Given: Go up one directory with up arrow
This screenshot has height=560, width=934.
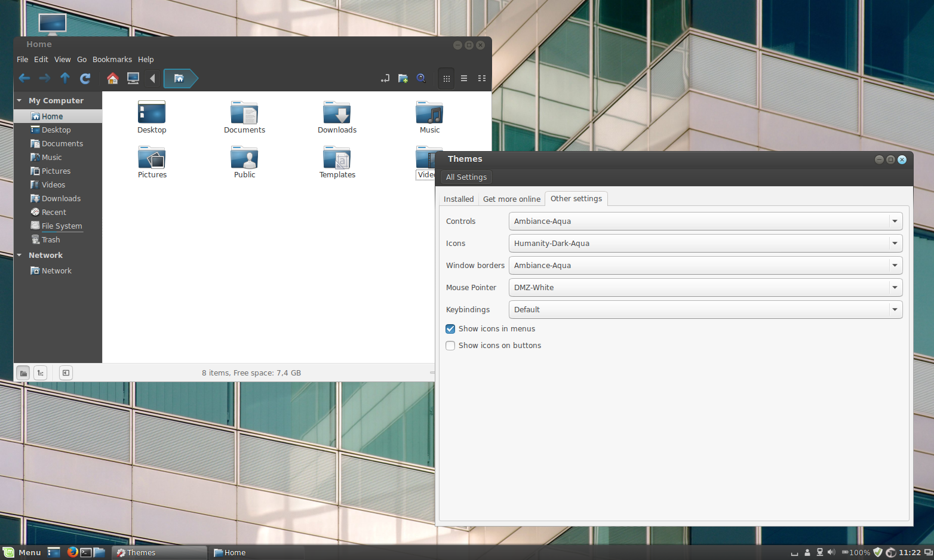Looking at the screenshot, I should click(65, 78).
